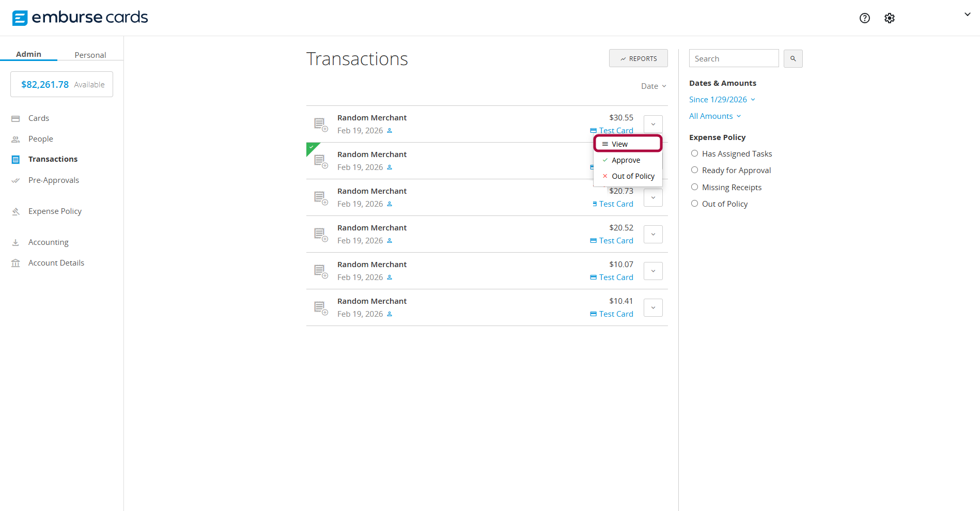Click receipt icon of $10.41 transaction
This screenshot has width=980, height=511.
point(321,308)
